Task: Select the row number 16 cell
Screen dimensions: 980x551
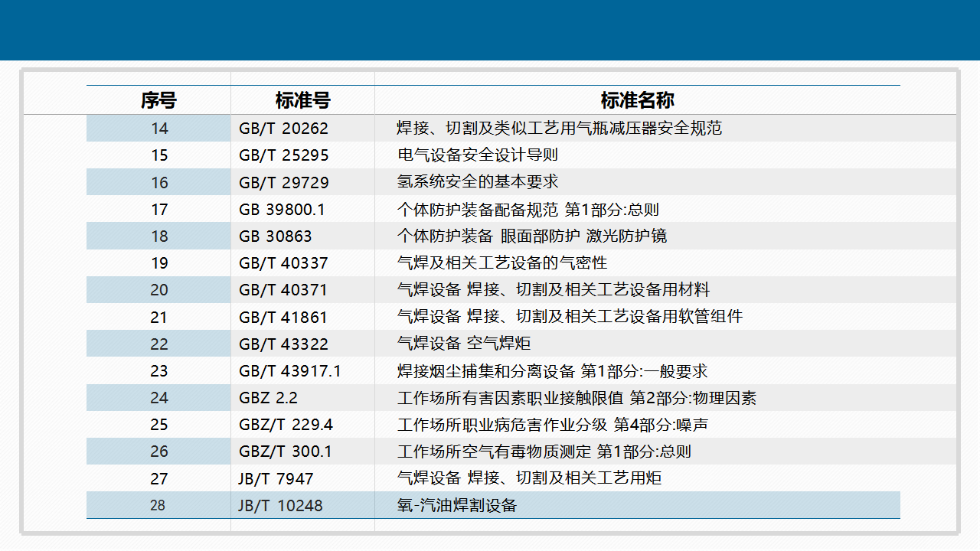Action: point(158,182)
